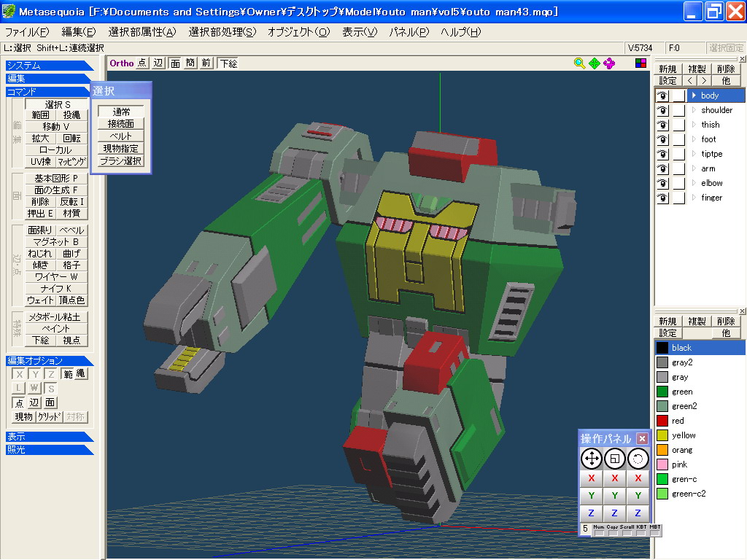Screen dimensions: 747x560
Task: Toggle visibility of the finger object
Action: (x=662, y=198)
